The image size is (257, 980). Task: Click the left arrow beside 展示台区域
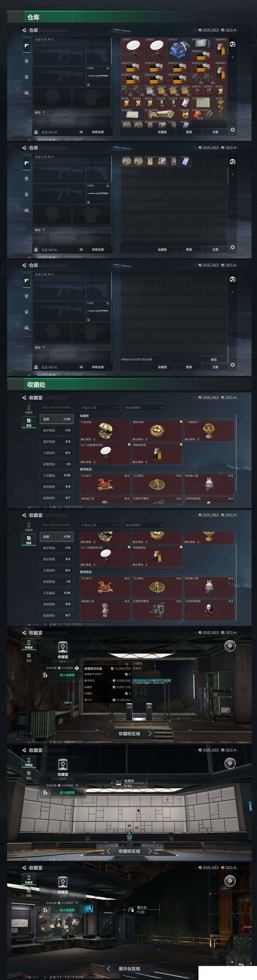point(108,968)
